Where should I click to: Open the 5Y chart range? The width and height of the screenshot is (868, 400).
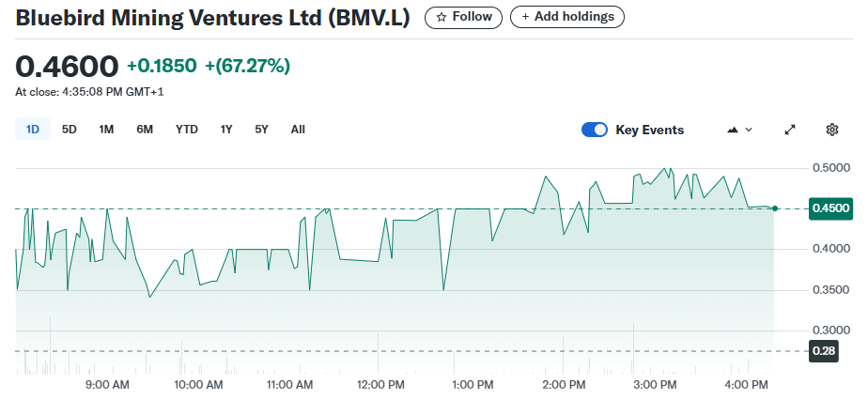click(x=261, y=130)
